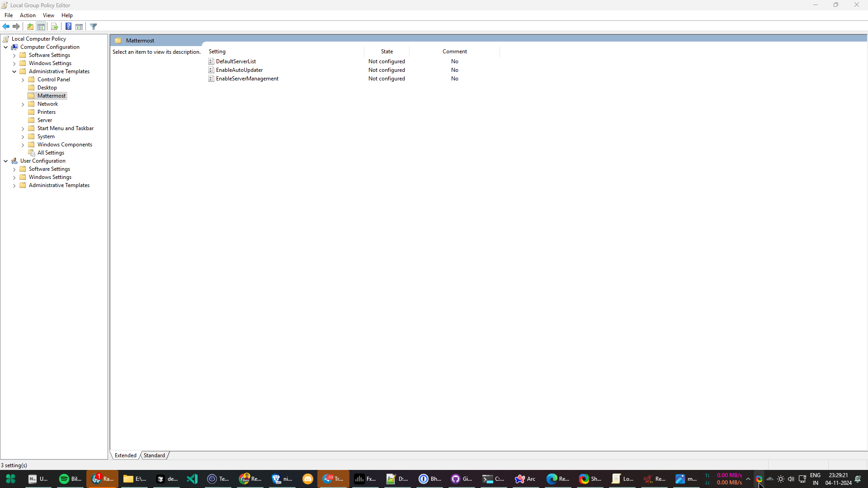Select All Settings in the tree
This screenshot has height=488, width=868.
(x=50, y=152)
